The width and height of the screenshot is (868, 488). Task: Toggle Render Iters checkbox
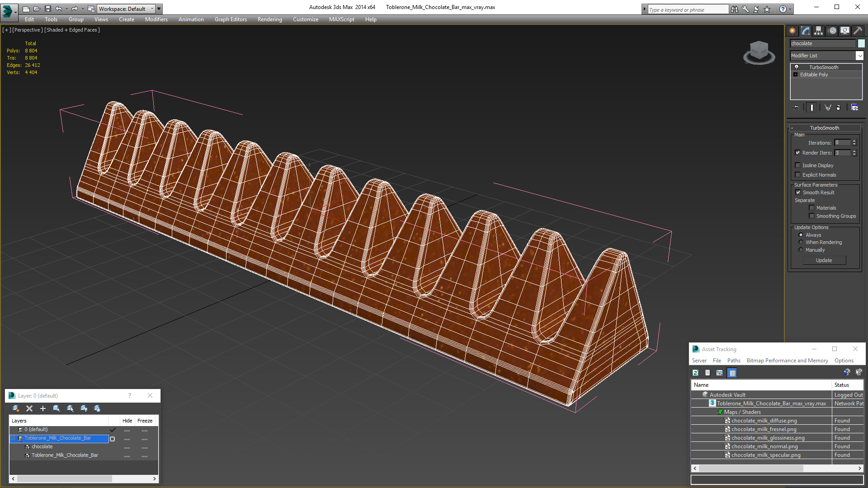pyautogui.click(x=798, y=153)
